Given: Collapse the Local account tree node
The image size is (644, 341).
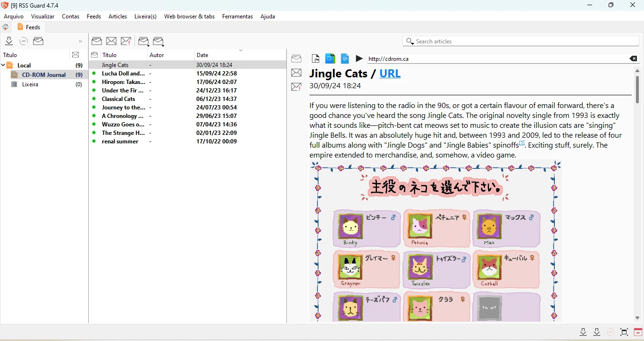Looking at the screenshot, I should (x=3, y=66).
